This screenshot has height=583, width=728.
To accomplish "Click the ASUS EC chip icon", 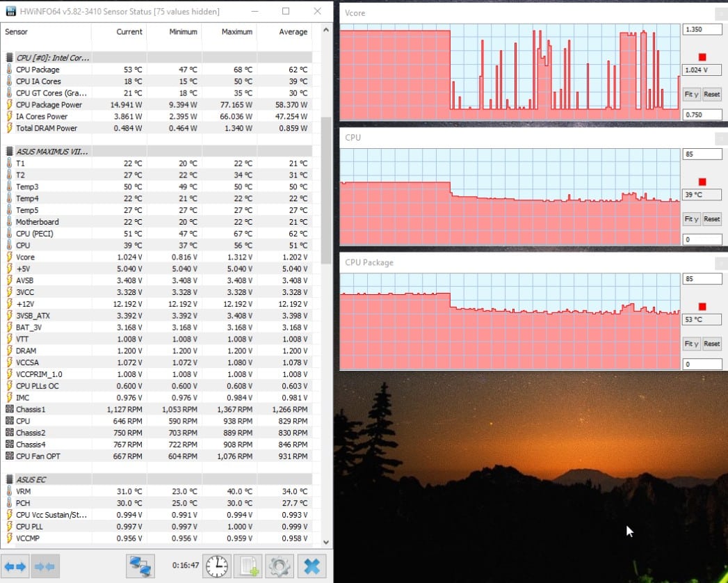I will click(x=9, y=479).
